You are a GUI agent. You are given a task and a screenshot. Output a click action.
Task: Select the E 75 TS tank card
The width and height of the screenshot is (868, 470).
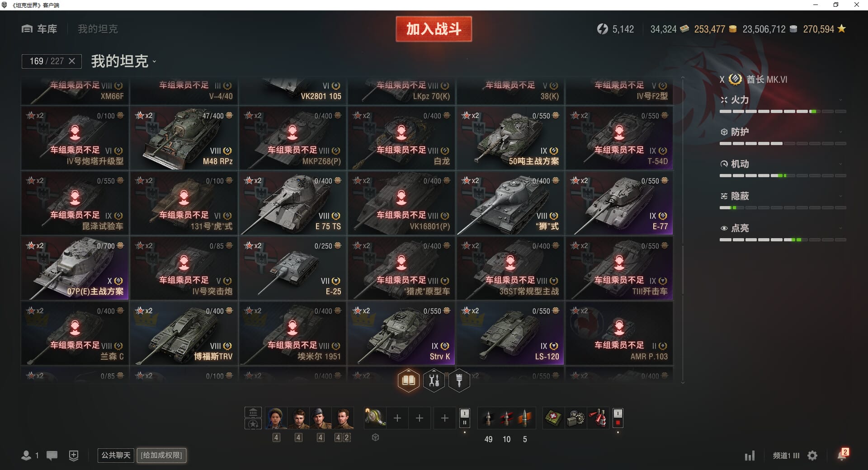292,203
